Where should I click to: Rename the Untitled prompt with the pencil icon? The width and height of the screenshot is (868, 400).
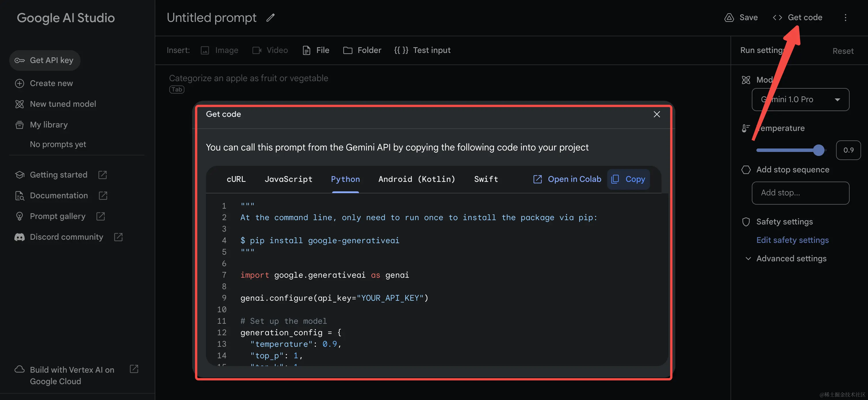(270, 17)
